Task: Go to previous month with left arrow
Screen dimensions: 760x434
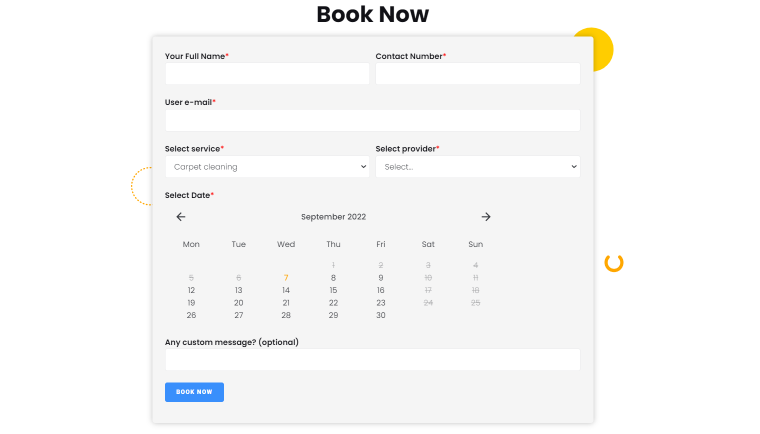Action: coord(181,217)
